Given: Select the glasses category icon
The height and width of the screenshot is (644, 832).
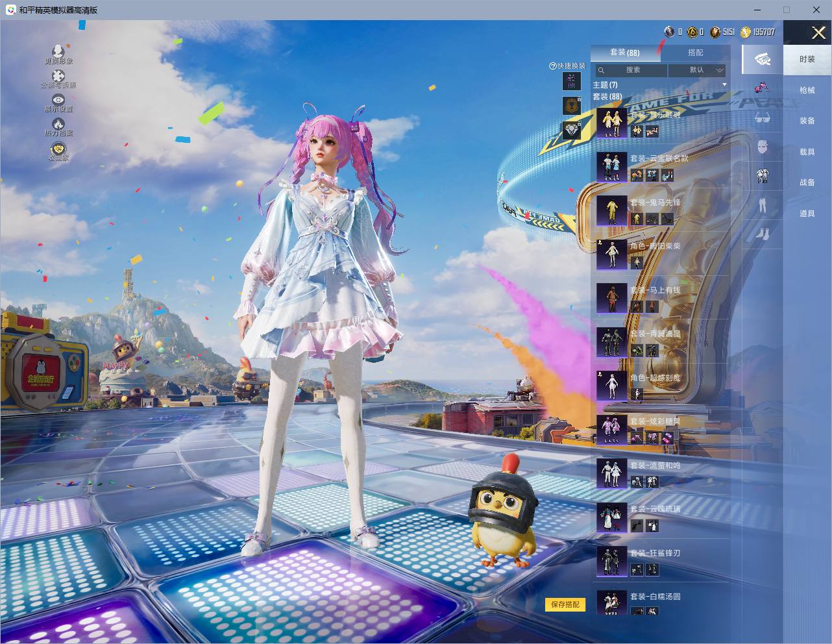Looking at the screenshot, I should pyautogui.click(x=763, y=118).
